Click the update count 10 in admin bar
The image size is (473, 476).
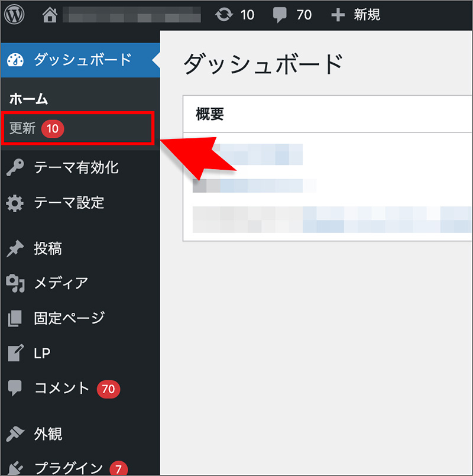(x=247, y=15)
